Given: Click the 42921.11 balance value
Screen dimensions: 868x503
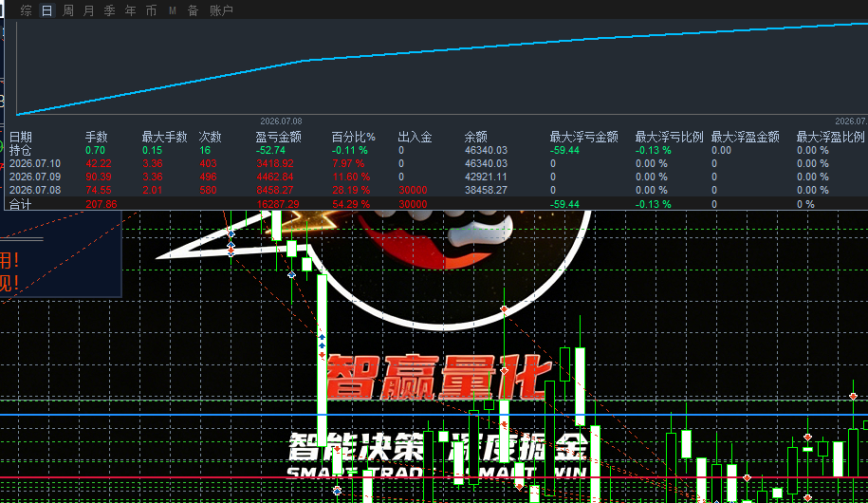Looking at the screenshot, I should (486, 177).
